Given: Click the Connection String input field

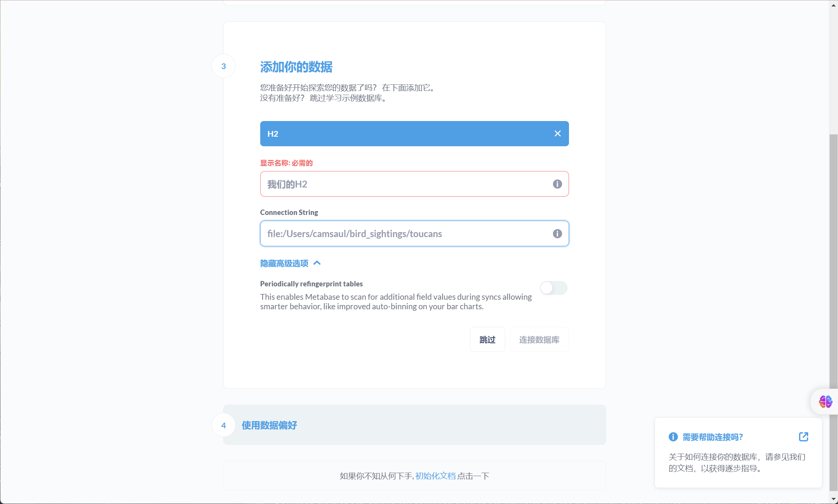Looking at the screenshot, I should (405, 234).
